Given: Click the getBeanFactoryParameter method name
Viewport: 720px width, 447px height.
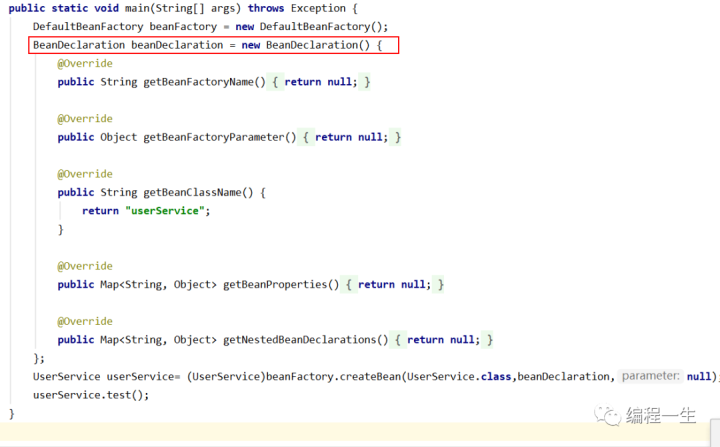Looking at the screenshot, I should [x=214, y=137].
